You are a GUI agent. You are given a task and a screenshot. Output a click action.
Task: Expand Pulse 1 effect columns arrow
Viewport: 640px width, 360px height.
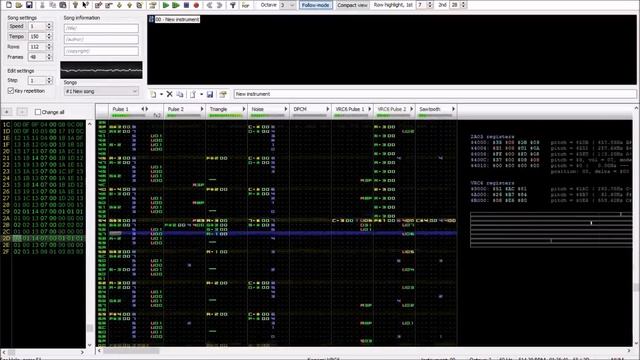pyautogui.click(x=147, y=109)
